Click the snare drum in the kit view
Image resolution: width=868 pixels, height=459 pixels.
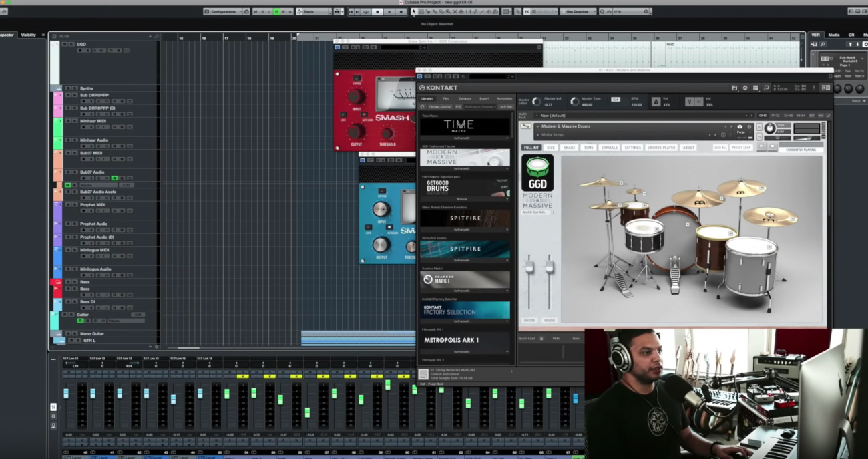pos(644,237)
